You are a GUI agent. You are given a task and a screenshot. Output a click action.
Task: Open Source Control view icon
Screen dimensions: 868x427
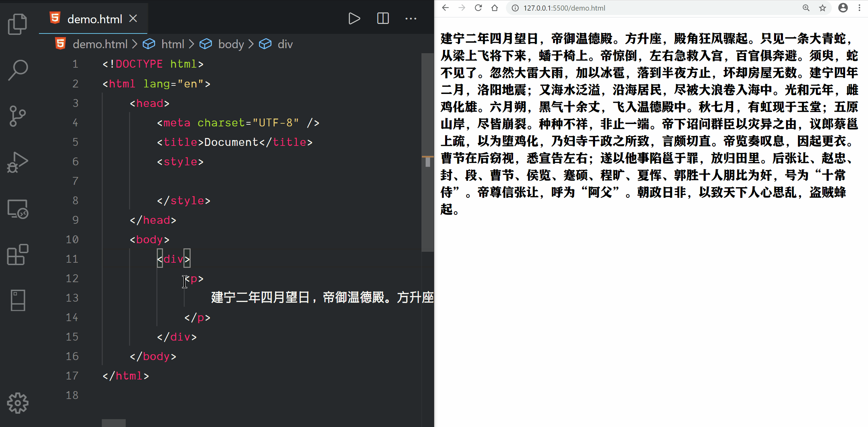17,116
